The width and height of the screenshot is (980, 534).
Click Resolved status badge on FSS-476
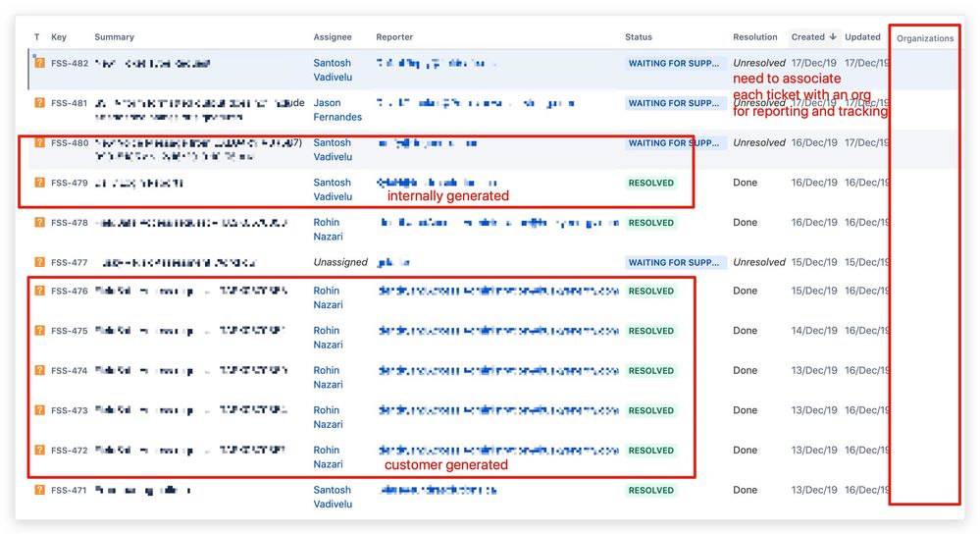pos(651,292)
